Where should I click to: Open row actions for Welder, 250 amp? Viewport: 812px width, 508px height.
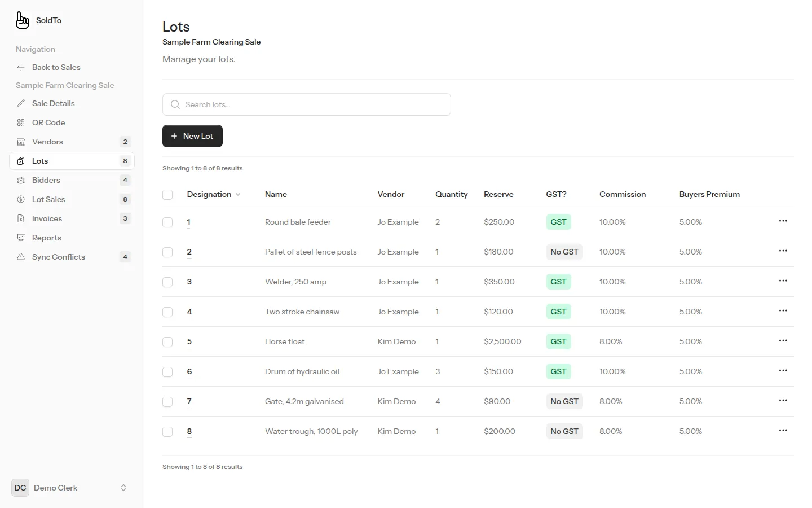[783, 281]
